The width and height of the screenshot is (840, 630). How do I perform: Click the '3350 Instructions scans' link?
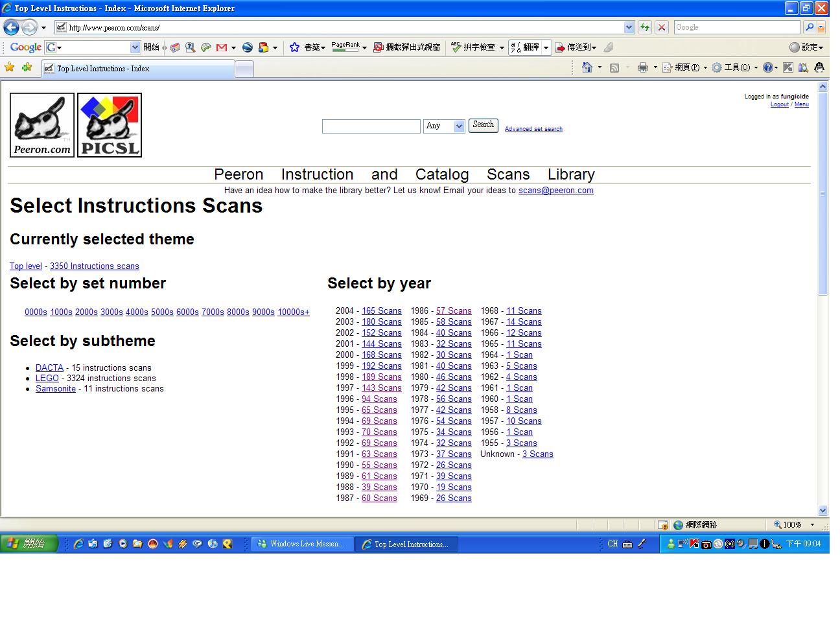(95, 266)
